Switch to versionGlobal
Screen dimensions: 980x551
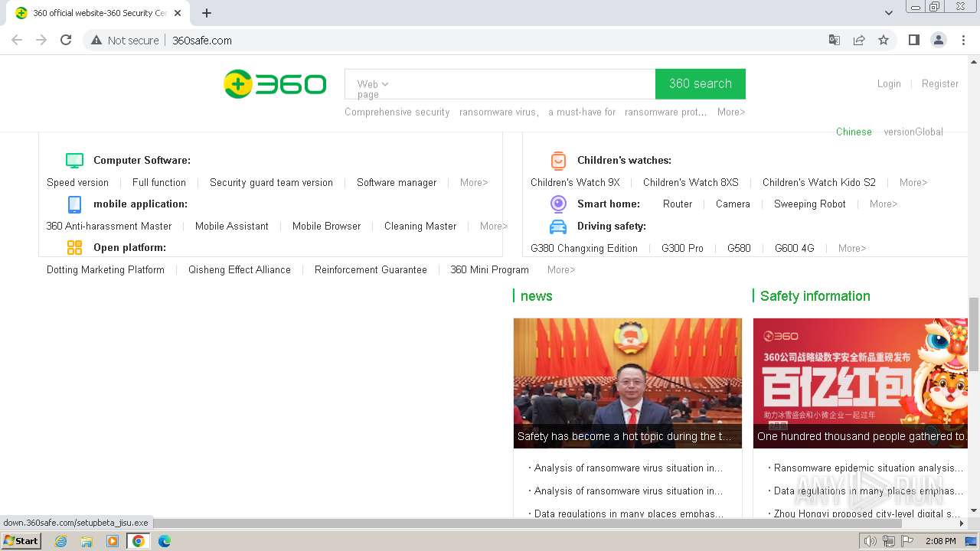tap(913, 132)
